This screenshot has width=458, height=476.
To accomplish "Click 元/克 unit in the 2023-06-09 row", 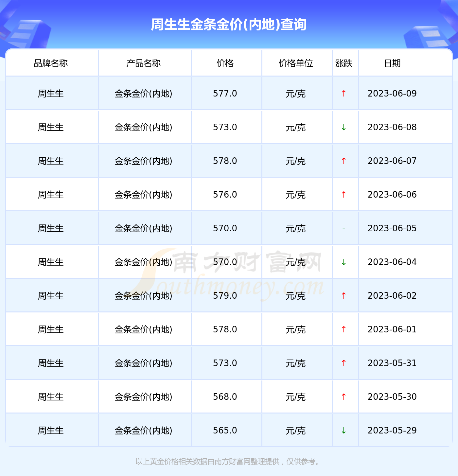I will 296,94.
